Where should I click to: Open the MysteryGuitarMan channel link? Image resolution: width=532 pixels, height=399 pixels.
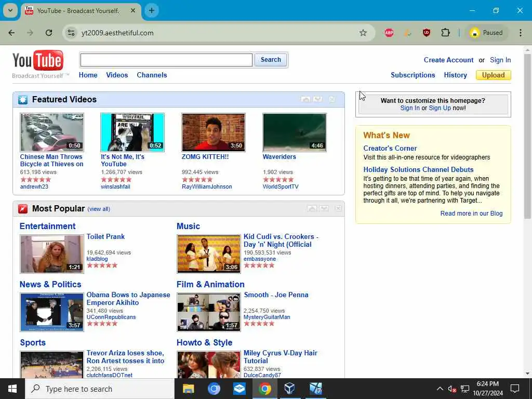pyautogui.click(x=267, y=317)
